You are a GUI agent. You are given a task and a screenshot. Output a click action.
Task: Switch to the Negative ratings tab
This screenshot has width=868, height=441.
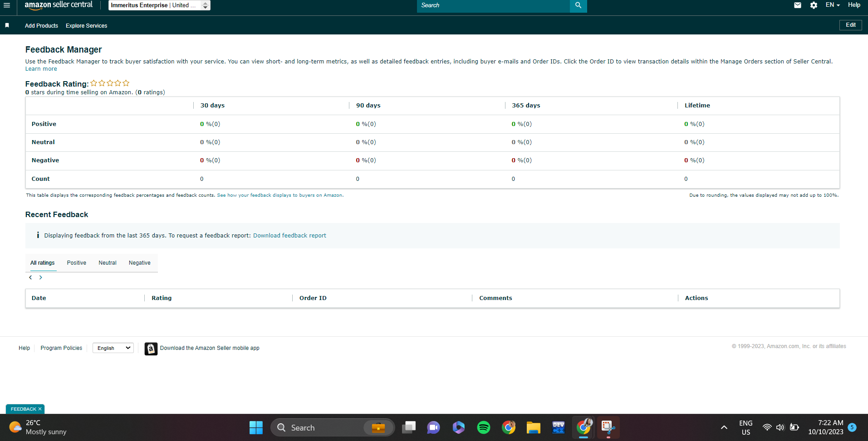pos(140,263)
